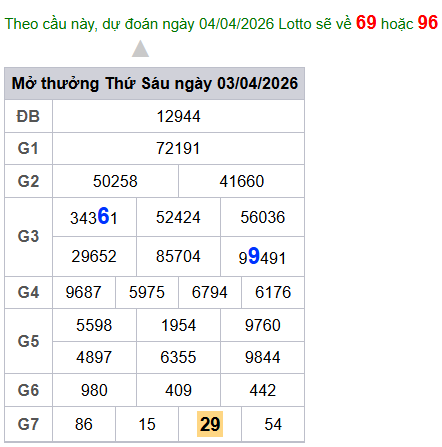This screenshot has height=447, width=442.
Task: Click predicted red number 96
Action: [x=427, y=23]
